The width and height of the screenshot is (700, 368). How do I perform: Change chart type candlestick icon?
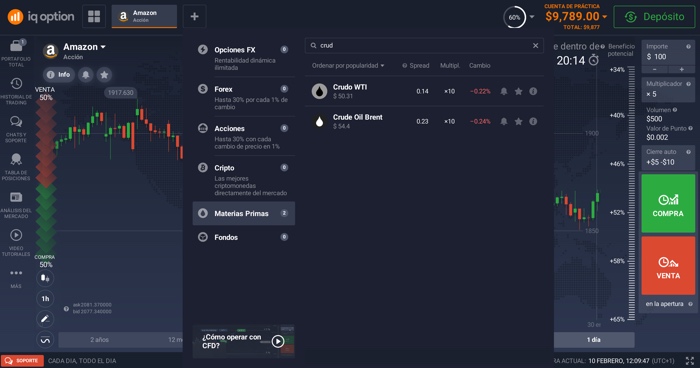pos(45,278)
